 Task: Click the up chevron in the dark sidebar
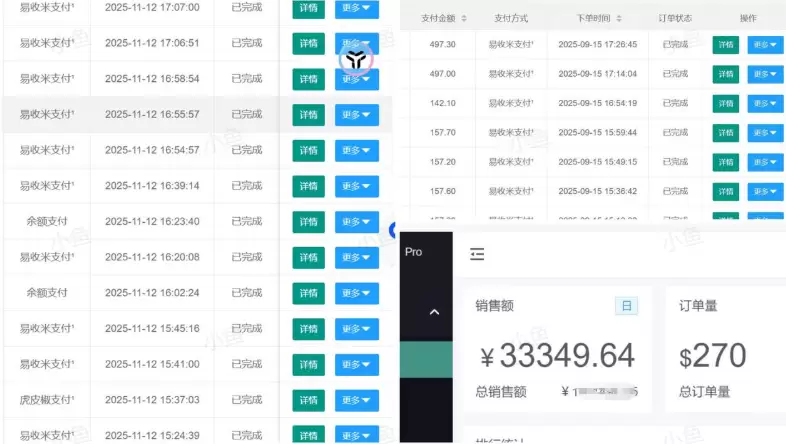[435, 312]
